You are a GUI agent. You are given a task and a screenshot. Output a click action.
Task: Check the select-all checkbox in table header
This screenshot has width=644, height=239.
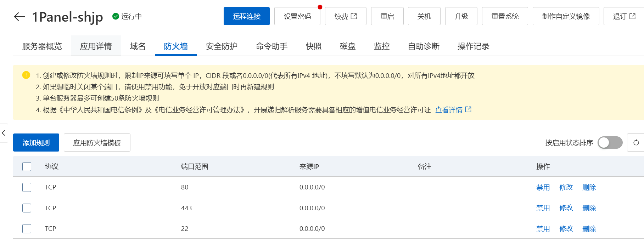[27, 166]
